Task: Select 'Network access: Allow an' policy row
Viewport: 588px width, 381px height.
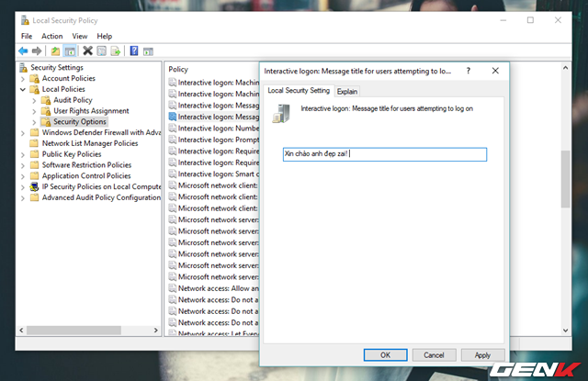Action: pyautogui.click(x=214, y=288)
